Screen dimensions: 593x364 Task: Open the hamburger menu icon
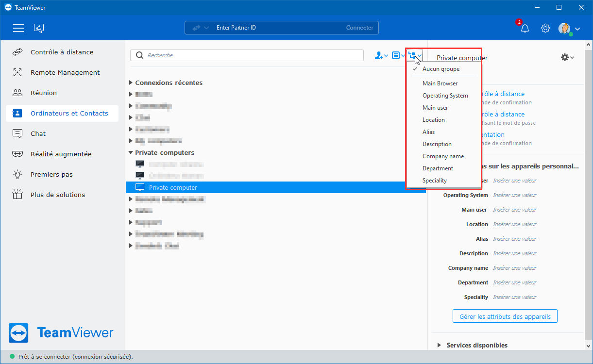[18, 28]
